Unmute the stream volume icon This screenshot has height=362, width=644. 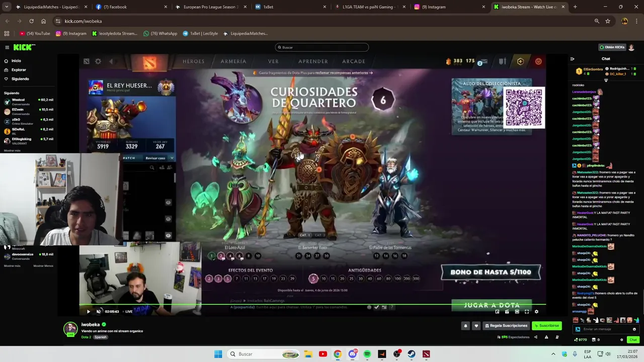(99, 312)
